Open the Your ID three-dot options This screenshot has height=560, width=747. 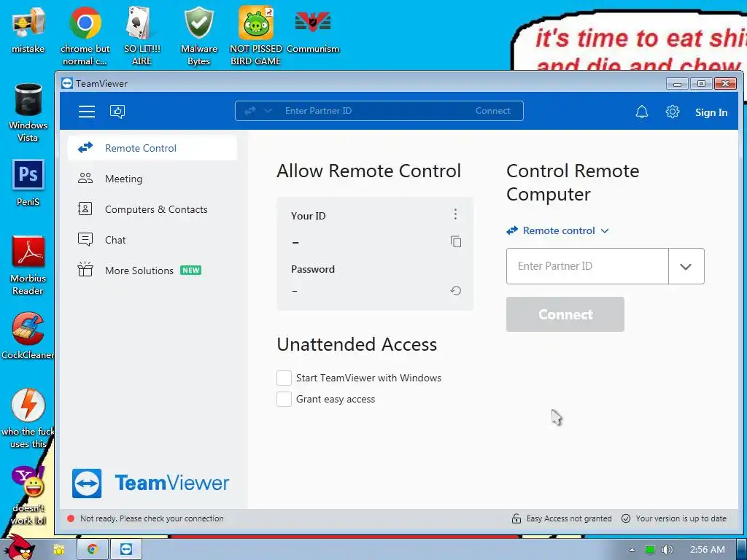coord(455,214)
